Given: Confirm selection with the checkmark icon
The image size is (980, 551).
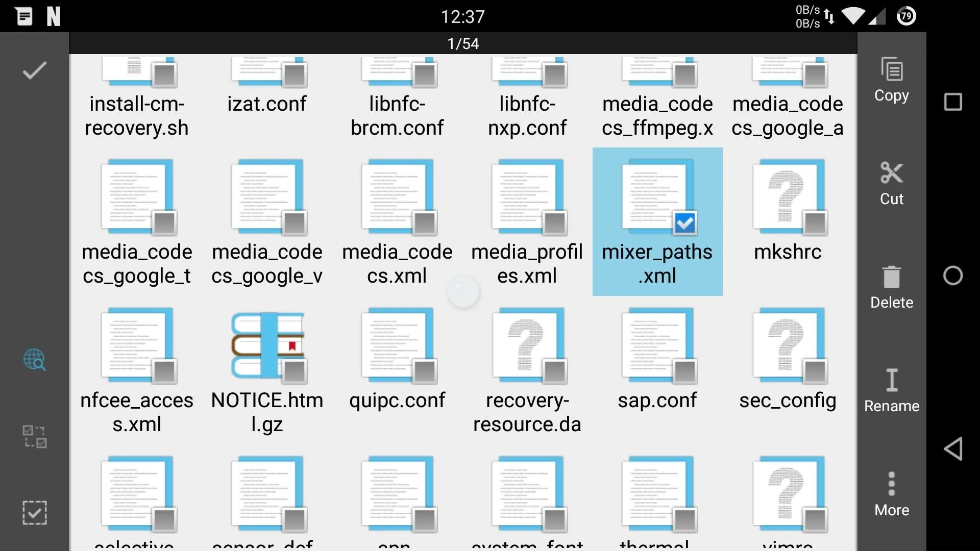Looking at the screenshot, I should (x=35, y=70).
